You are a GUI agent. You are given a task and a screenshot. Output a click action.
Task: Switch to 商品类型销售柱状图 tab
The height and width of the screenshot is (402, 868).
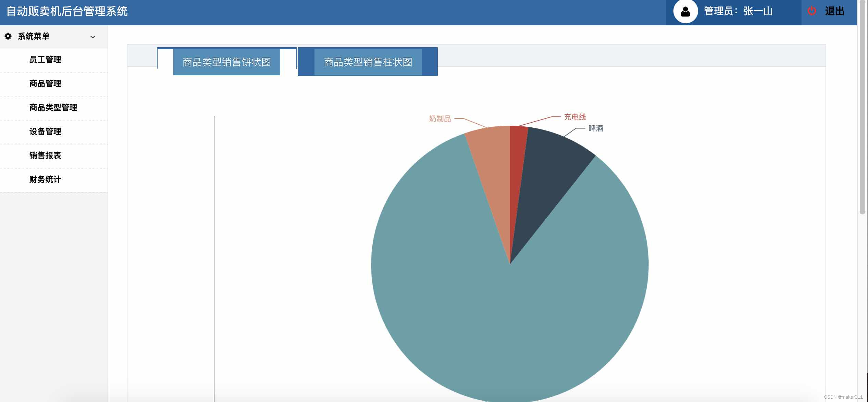point(368,62)
